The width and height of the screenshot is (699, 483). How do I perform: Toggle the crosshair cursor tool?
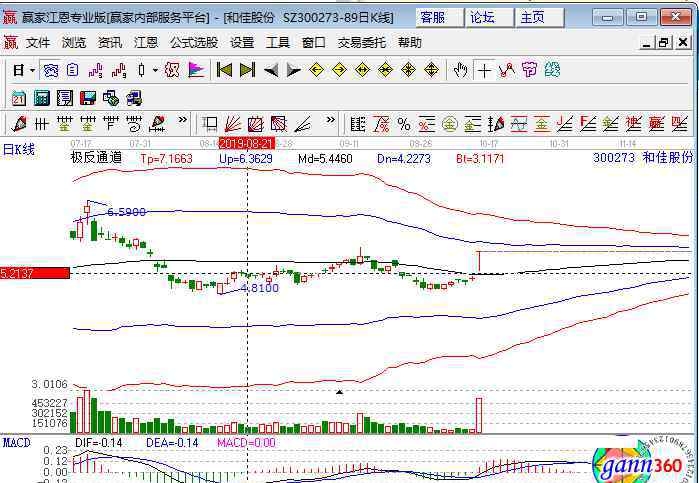click(x=484, y=70)
